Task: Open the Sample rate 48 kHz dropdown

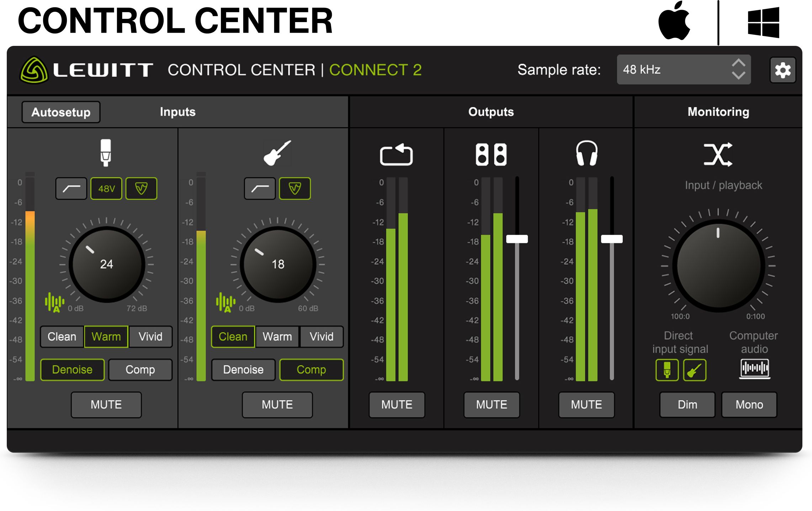Action: point(676,70)
